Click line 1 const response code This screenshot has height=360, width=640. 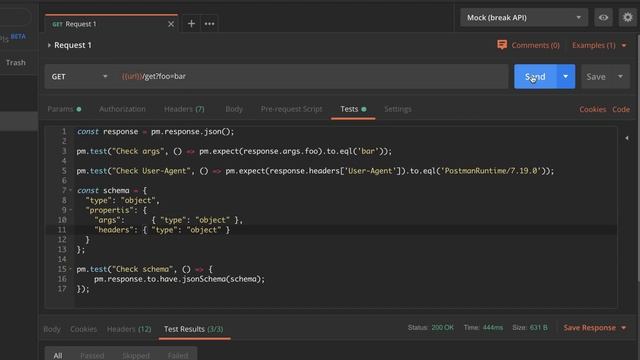coord(156,131)
